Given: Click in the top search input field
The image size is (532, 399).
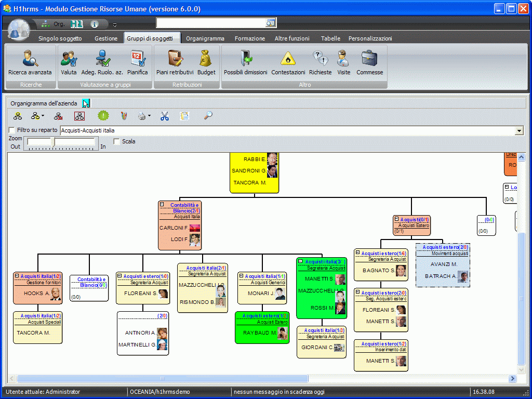Looking at the screenshot, I should 211,23.
